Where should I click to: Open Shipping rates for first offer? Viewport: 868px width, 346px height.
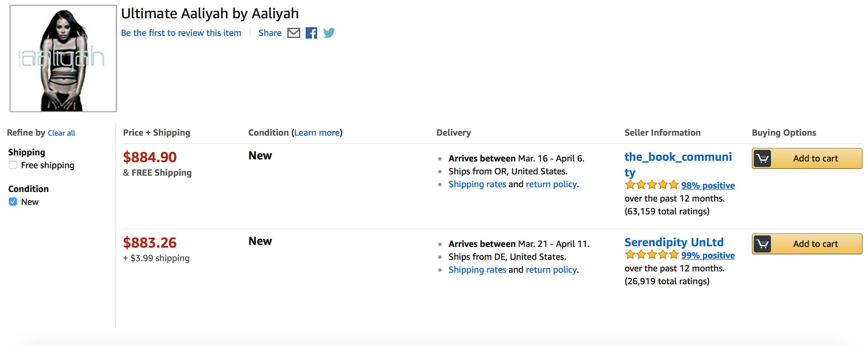(x=477, y=184)
